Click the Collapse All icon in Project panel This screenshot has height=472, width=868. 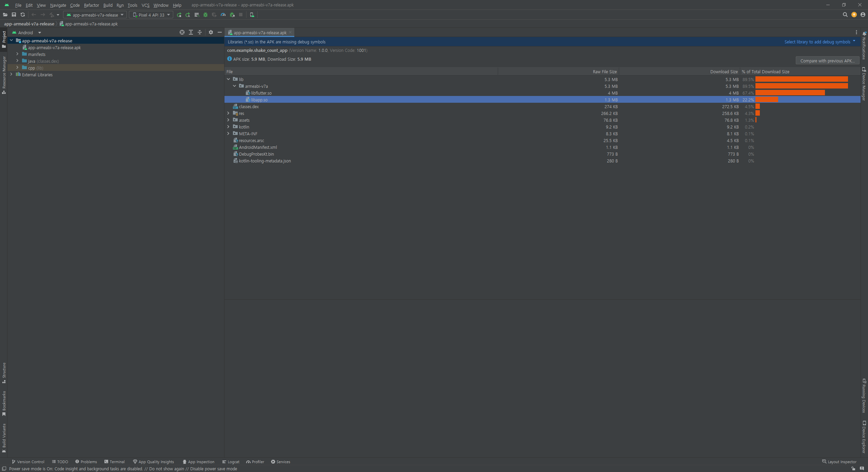click(200, 33)
